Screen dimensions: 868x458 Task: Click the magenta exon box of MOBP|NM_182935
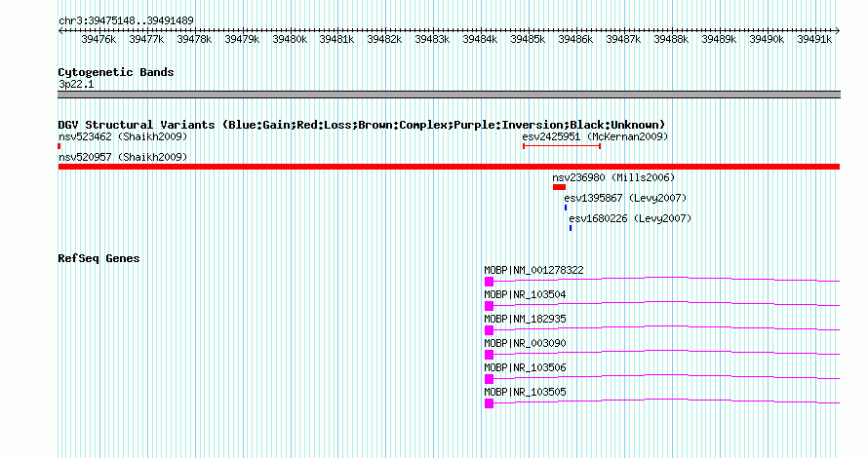click(x=489, y=330)
